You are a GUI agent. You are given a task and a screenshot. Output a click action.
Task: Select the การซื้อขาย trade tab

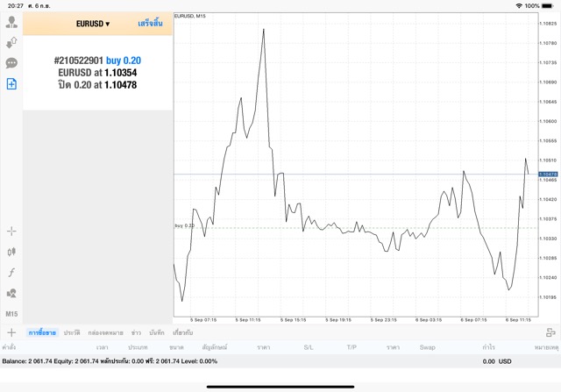tap(42, 333)
